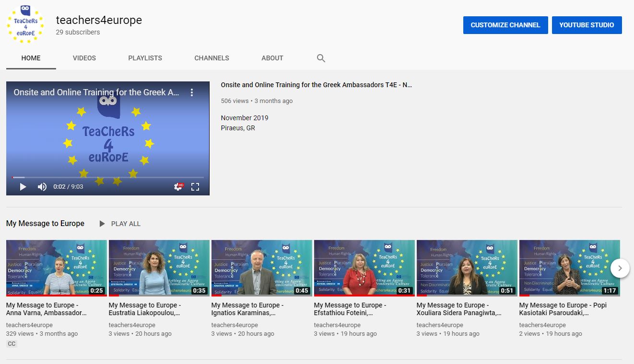
Task: Click the '29 subscribers' text
Action: click(x=78, y=32)
